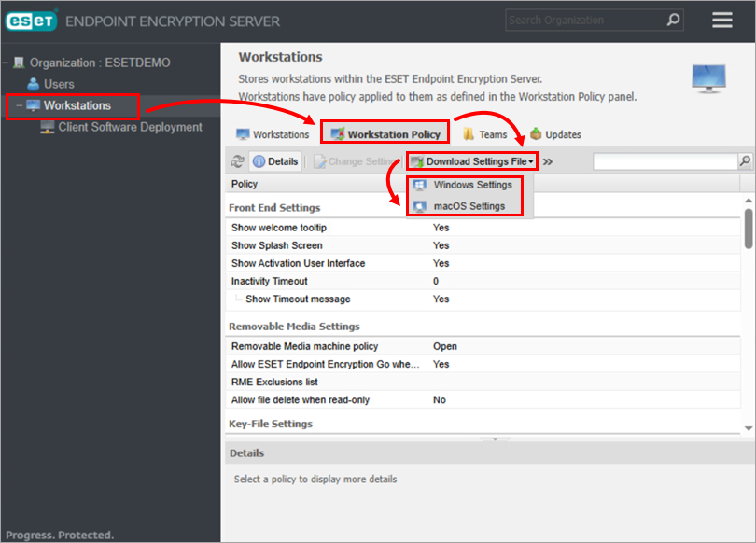Click the toolbar overflow chevrons
Viewport: 756px width, 543px height.
coord(548,161)
